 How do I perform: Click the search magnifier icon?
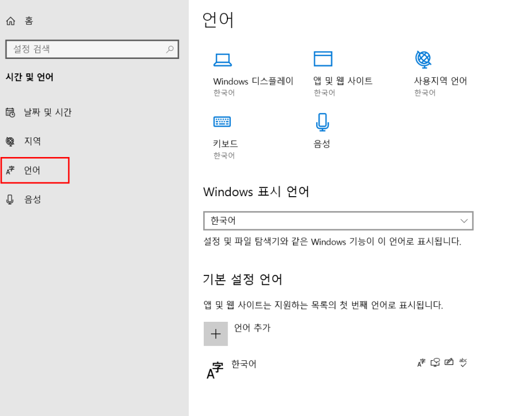click(x=170, y=49)
